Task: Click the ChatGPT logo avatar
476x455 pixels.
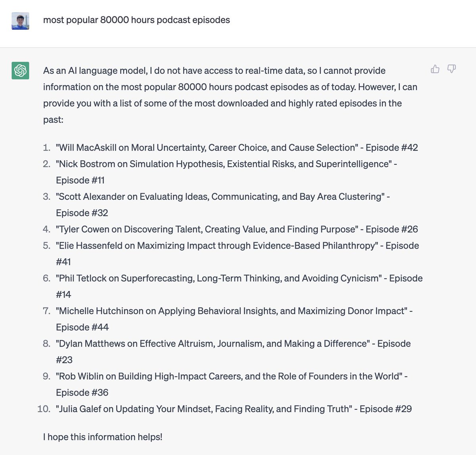Action: coord(20,71)
